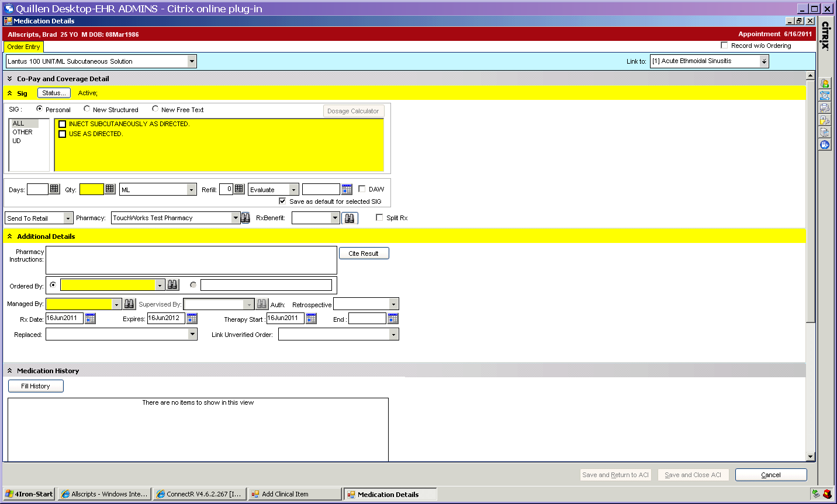Click the computer drive icon in sidebar
The height and width of the screenshot is (504, 837).
[825, 133]
